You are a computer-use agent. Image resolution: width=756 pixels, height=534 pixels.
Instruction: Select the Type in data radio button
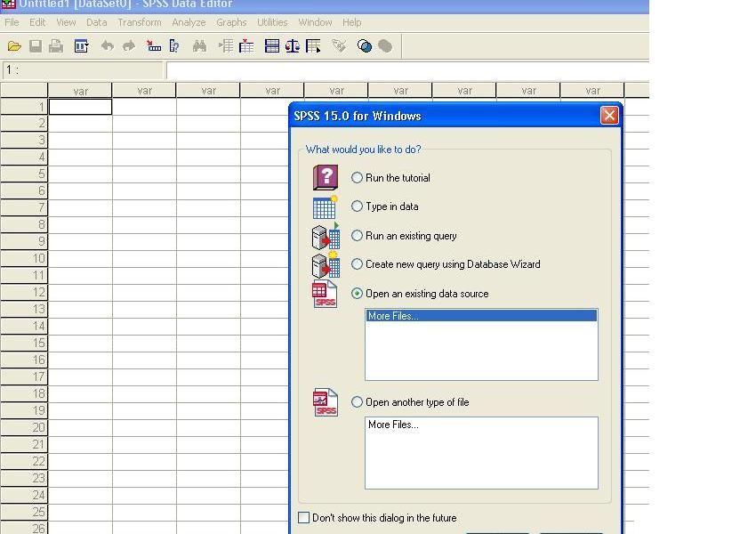pos(357,206)
